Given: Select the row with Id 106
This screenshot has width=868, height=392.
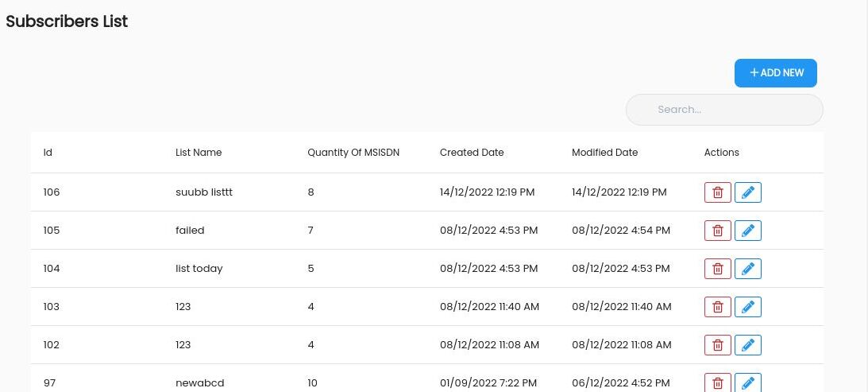Looking at the screenshot, I should click(426, 192).
